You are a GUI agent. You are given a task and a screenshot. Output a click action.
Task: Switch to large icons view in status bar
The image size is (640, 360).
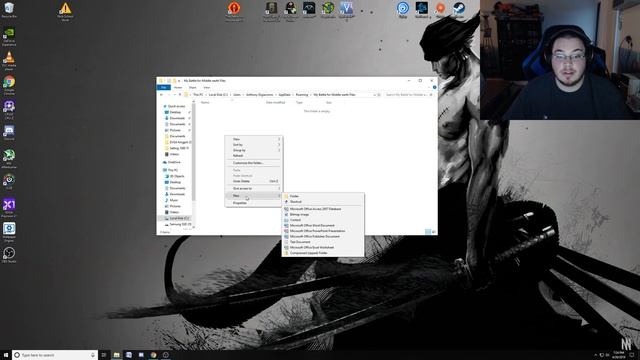[433, 232]
